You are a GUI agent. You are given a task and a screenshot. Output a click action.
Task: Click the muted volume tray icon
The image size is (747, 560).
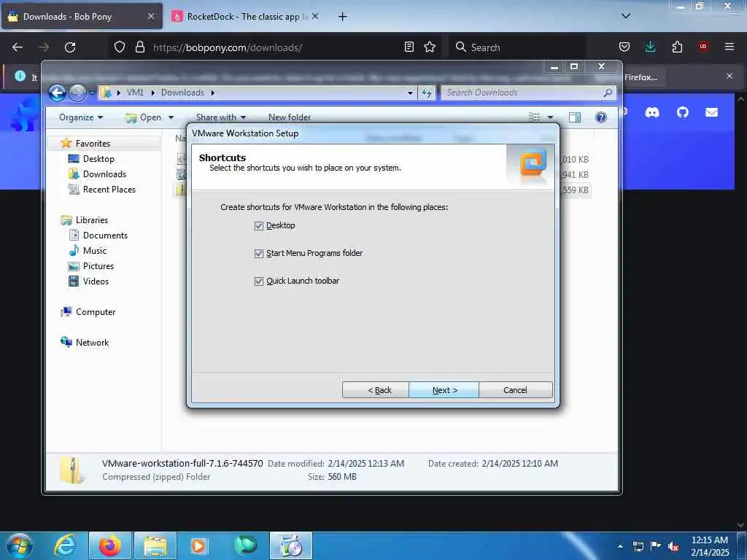pos(673,546)
